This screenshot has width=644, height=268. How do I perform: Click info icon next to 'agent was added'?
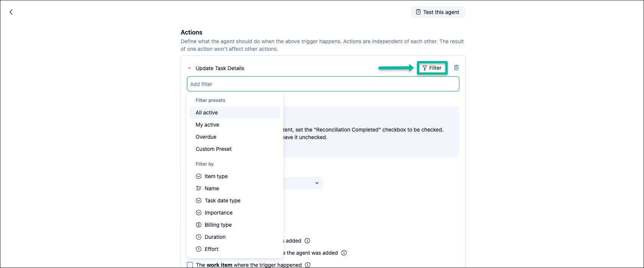coord(344,253)
